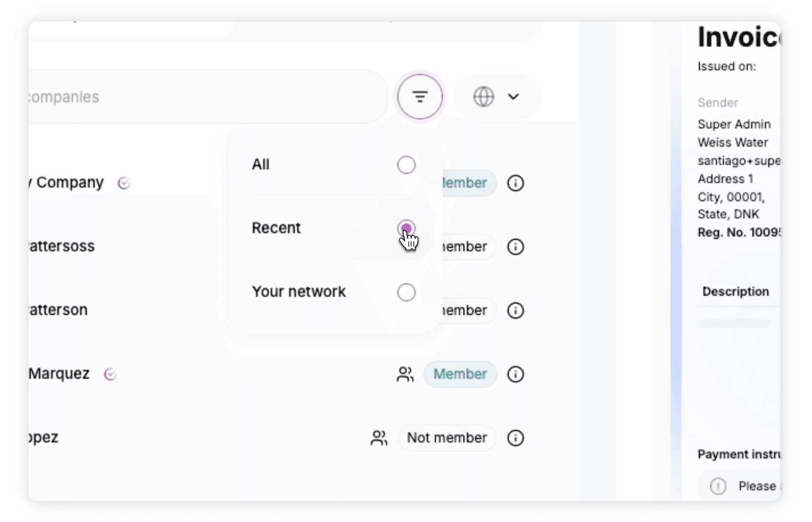Click the payment instructions warning icon
Screen dimensions: 812x522
coord(718,486)
